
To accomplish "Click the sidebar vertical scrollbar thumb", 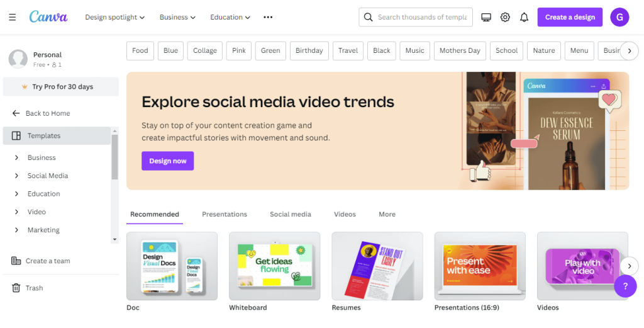I will pos(114,157).
